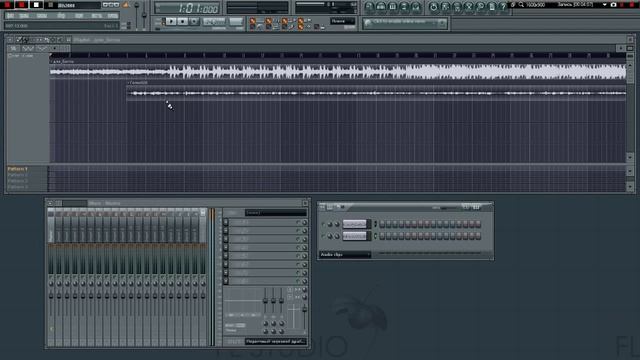The image size is (640, 360).
Task: Select the first channel's selector LED
Action: coord(375,224)
